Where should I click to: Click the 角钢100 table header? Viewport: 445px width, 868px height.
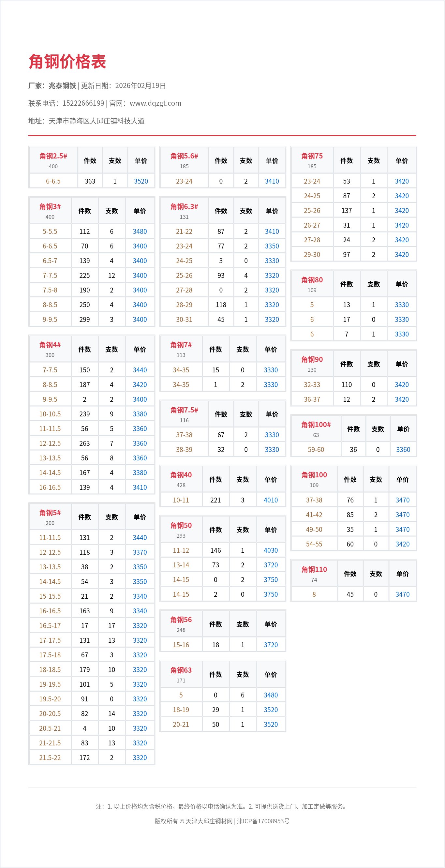[x=314, y=480]
